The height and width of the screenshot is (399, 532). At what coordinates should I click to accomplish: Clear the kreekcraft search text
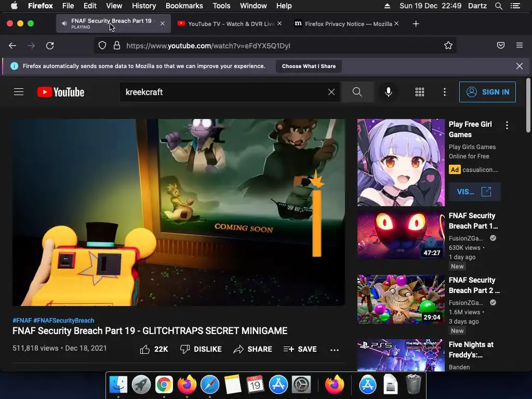(331, 92)
